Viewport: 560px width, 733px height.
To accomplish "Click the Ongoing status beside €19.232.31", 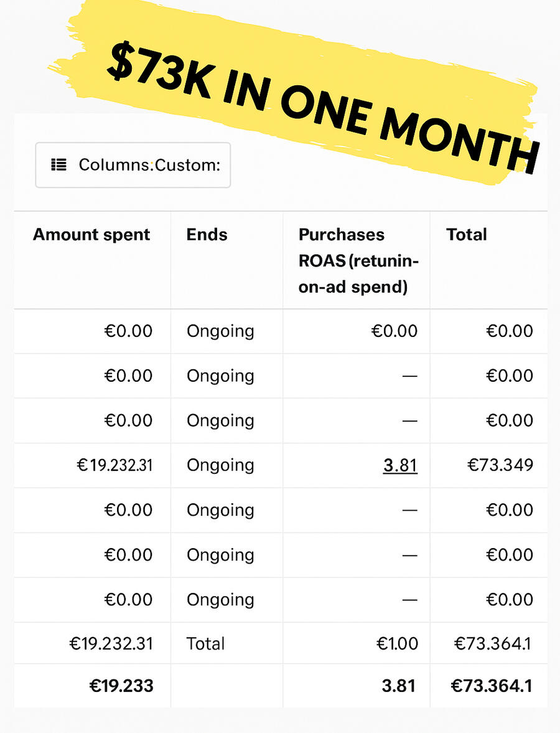I will point(220,465).
